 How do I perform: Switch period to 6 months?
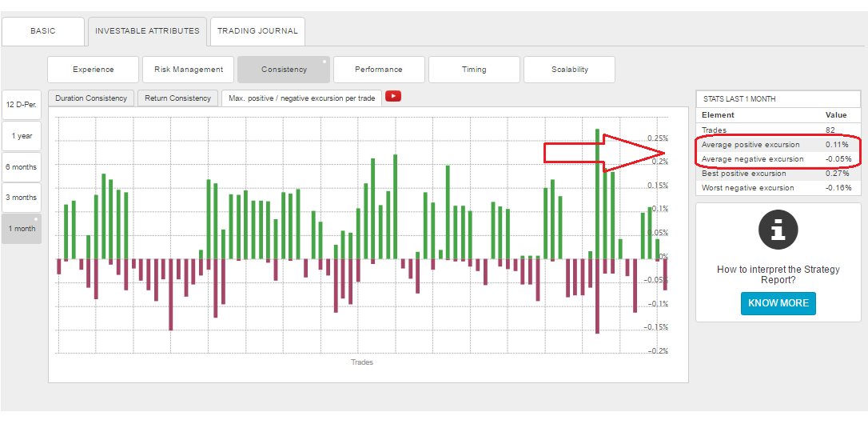[x=22, y=167]
